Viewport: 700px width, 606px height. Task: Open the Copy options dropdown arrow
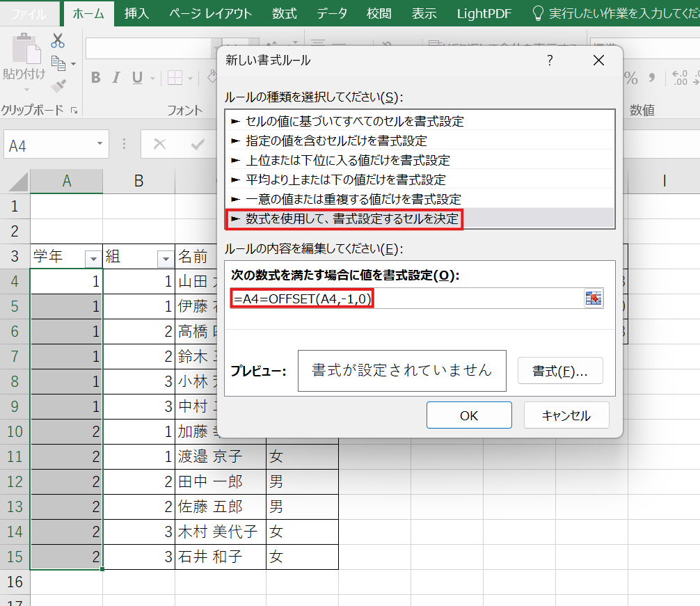click(x=74, y=64)
